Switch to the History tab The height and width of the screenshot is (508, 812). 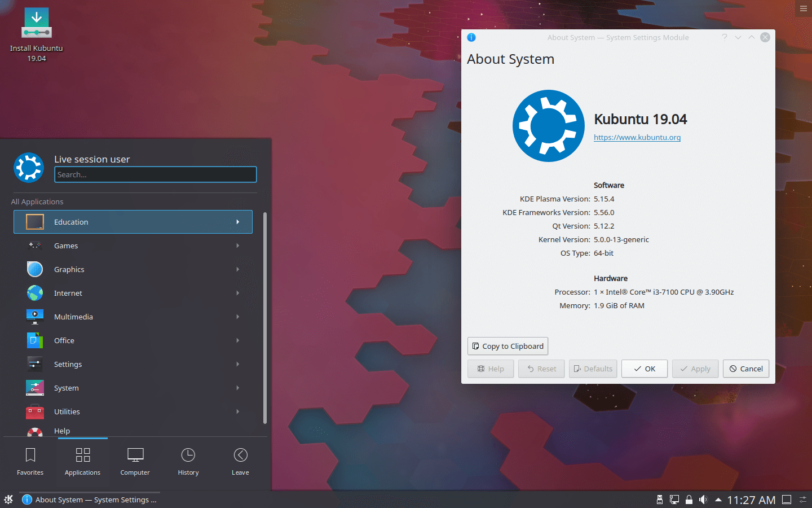(188, 461)
